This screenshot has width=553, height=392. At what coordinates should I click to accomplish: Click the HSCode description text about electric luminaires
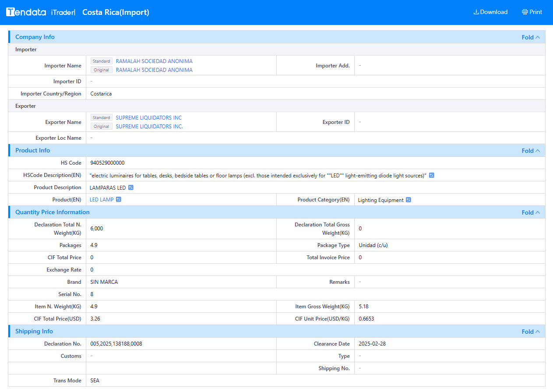tap(258, 176)
